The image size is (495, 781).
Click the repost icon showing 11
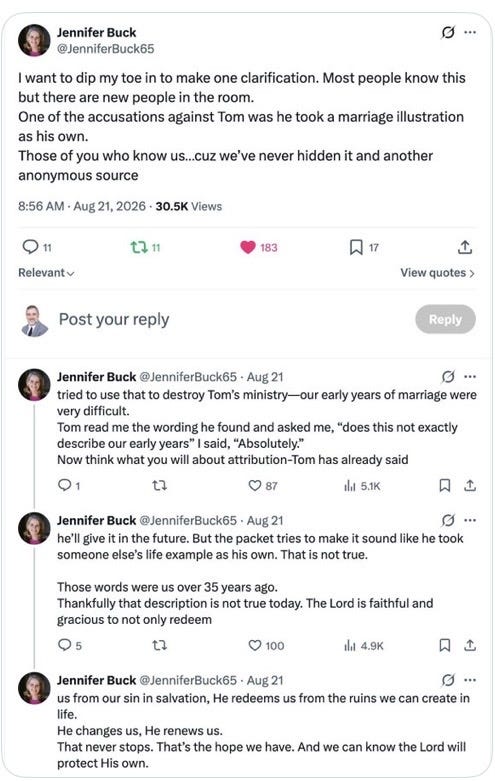tap(138, 247)
